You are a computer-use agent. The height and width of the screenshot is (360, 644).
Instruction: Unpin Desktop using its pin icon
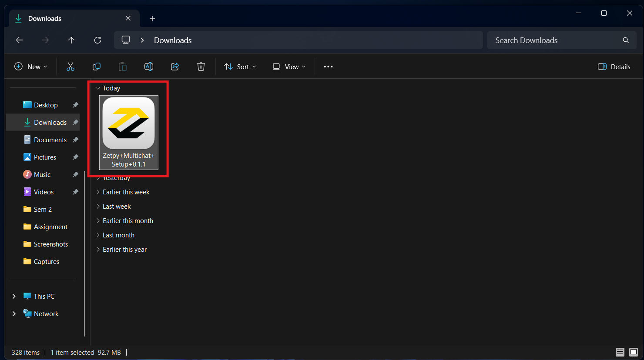point(75,105)
